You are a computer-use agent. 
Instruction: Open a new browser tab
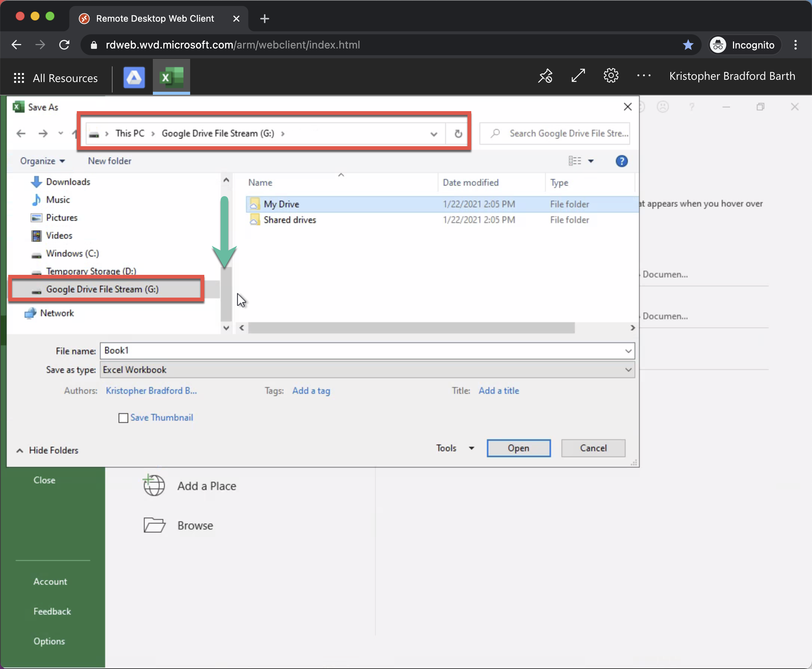[x=265, y=19]
